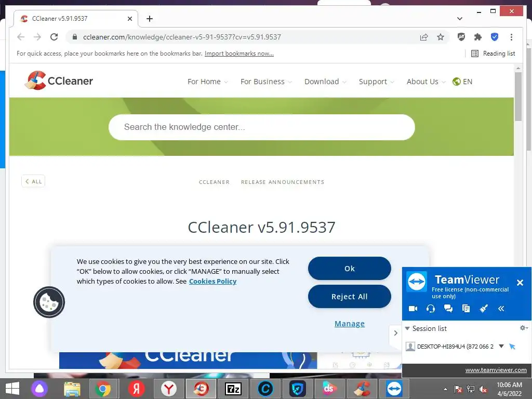Expand the For Home menu
The image size is (532, 399).
coord(208,82)
